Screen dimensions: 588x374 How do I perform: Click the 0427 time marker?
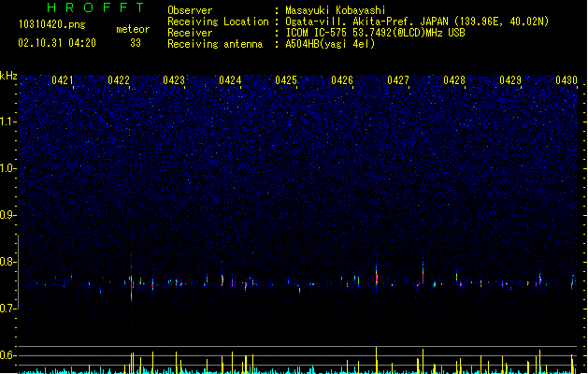point(398,80)
